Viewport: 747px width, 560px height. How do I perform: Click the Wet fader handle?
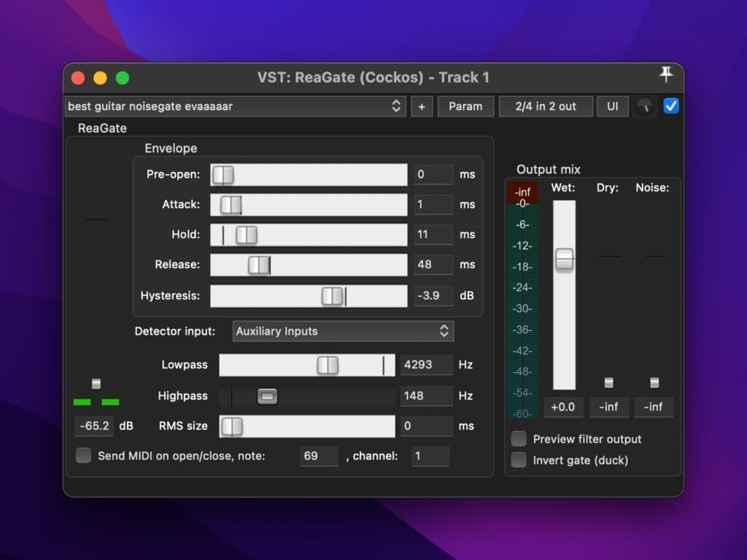click(x=565, y=259)
